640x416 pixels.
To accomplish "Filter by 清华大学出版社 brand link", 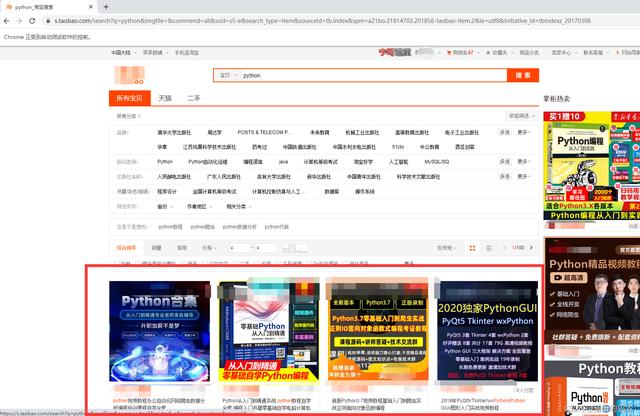I will click(x=174, y=133).
